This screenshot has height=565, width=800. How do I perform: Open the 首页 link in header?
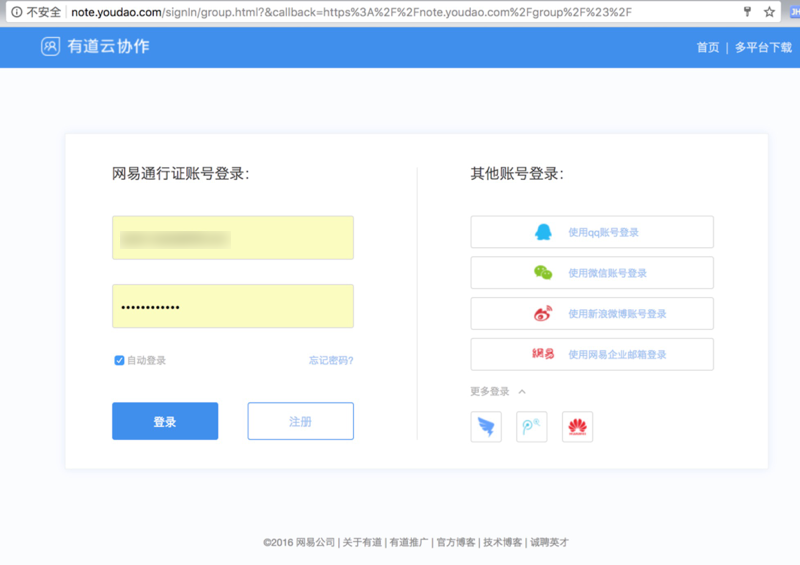(x=708, y=47)
